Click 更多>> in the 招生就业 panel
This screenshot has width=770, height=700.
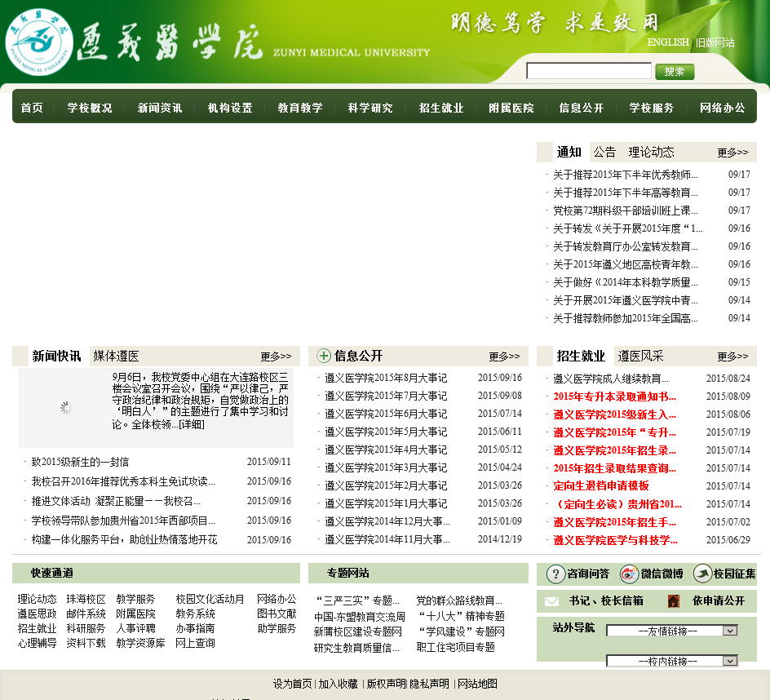click(x=732, y=357)
